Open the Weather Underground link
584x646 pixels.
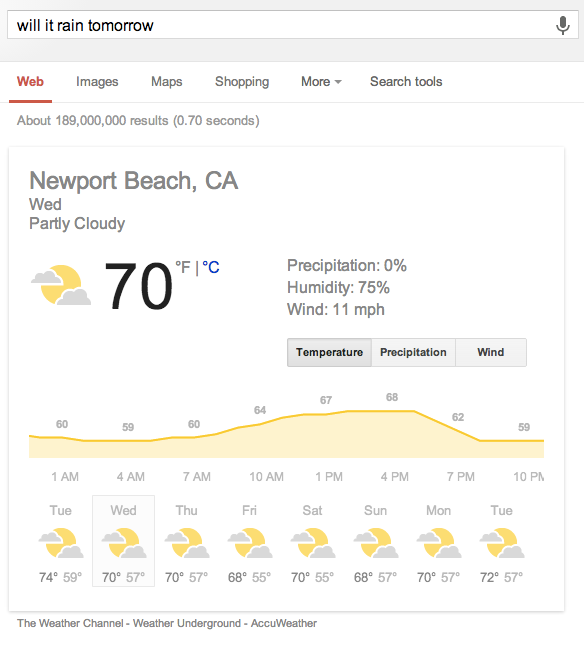pyautogui.click(x=187, y=623)
